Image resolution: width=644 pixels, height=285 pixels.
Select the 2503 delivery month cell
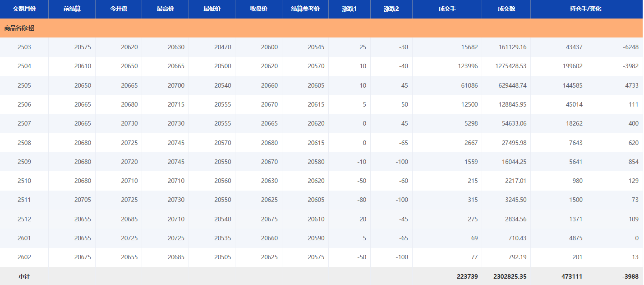click(24, 47)
